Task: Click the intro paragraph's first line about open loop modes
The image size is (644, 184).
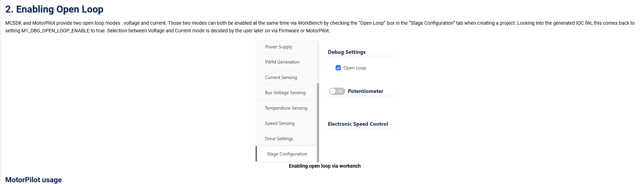Action: click(x=209, y=23)
